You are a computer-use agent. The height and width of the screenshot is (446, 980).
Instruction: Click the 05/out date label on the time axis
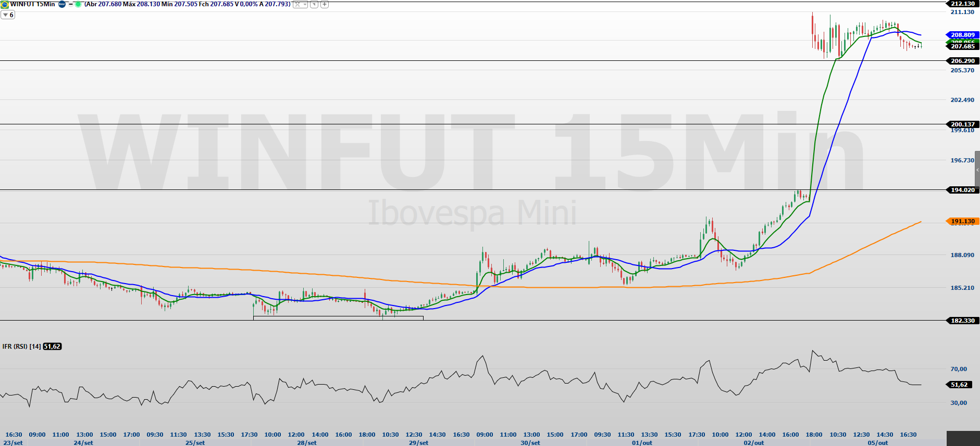(878, 443)
